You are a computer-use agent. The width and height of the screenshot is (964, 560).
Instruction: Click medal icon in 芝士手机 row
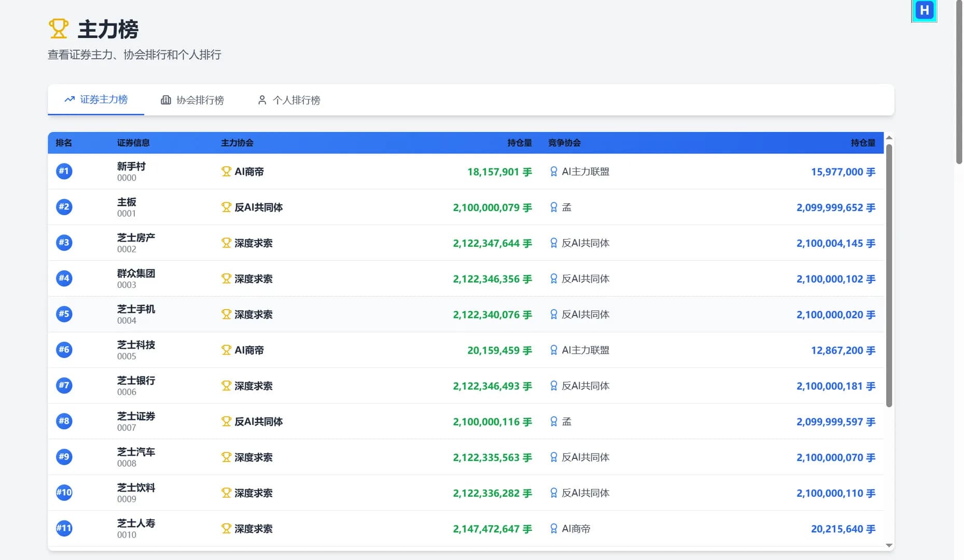tap(554, 315)
